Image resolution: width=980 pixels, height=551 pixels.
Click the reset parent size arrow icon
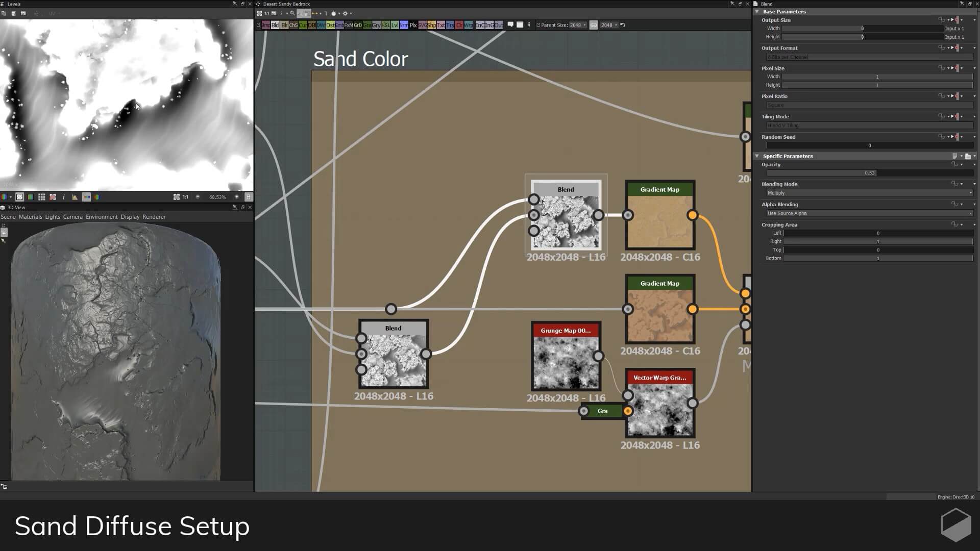(x=623, y=25)
